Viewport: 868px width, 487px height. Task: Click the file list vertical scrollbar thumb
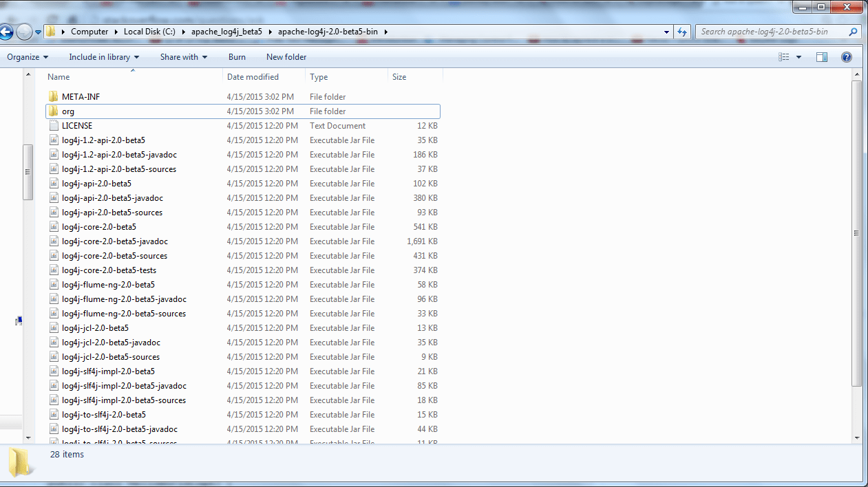pos(857,234)
